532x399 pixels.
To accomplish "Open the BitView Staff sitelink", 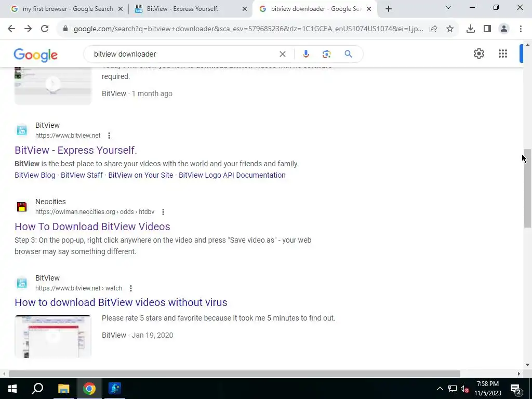I will 82,175.
